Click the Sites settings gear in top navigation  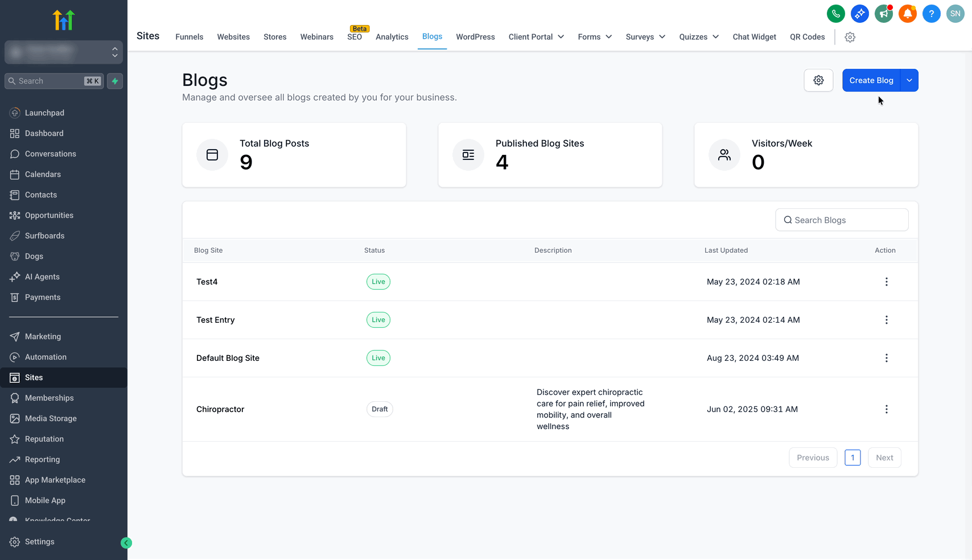pyautogui.click(x=850, y=37)
